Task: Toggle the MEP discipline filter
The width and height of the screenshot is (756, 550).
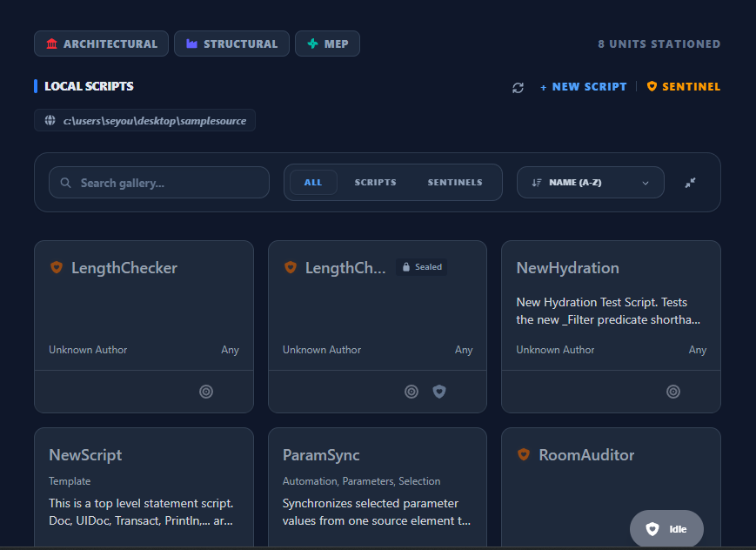Action: 327,44
